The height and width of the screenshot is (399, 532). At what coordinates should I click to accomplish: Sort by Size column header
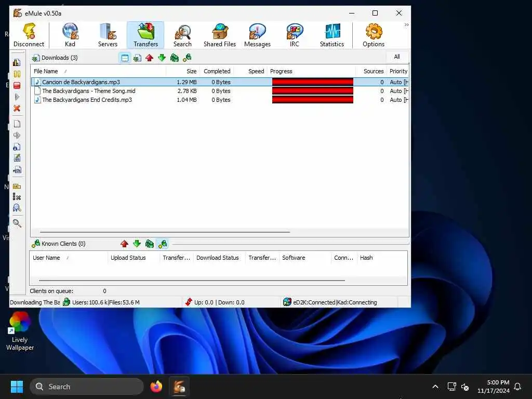(182, 71)
